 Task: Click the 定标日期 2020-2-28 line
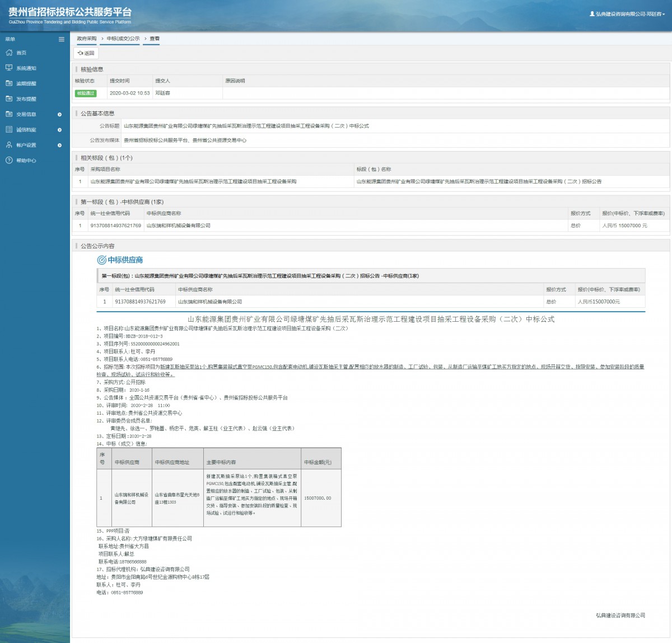point(124,436)
